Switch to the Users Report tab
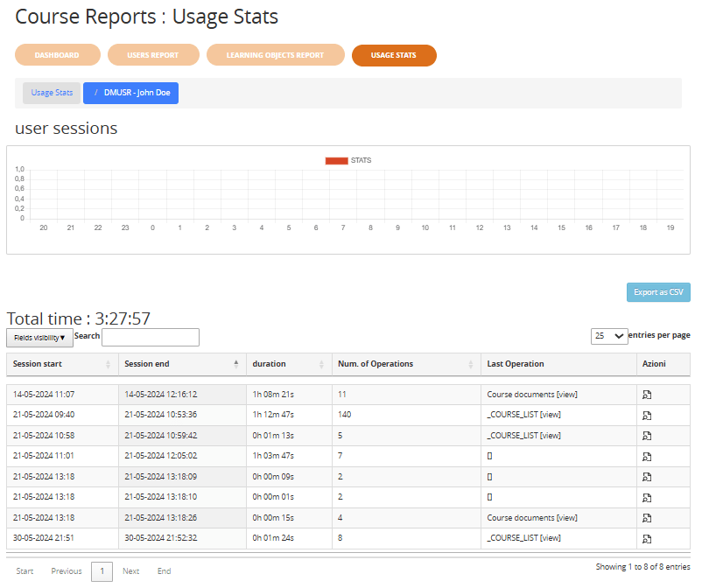 pos(152,55)
